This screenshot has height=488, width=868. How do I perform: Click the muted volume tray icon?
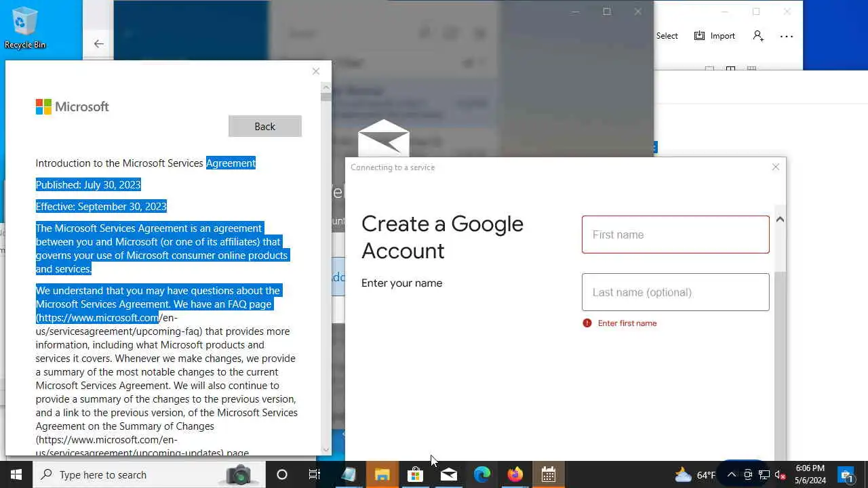[x=780, y=474]
